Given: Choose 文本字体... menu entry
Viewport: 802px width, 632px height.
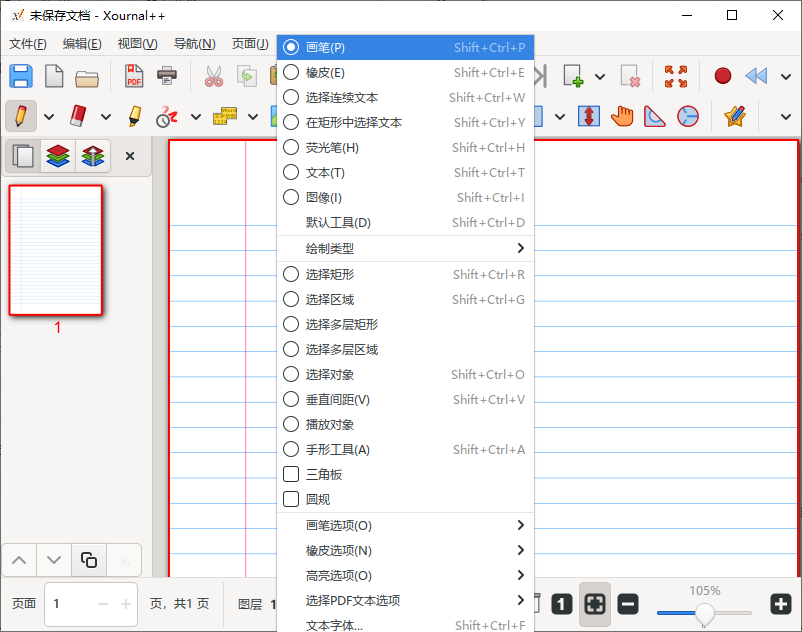Looking at the screenshot, I should pos(405,625).
